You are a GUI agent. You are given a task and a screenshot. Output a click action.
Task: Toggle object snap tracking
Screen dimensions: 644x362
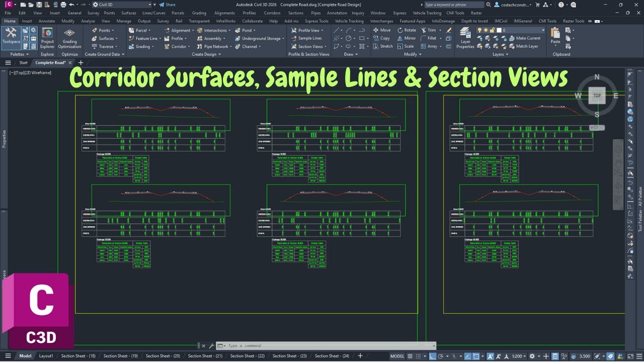[467, 356]
